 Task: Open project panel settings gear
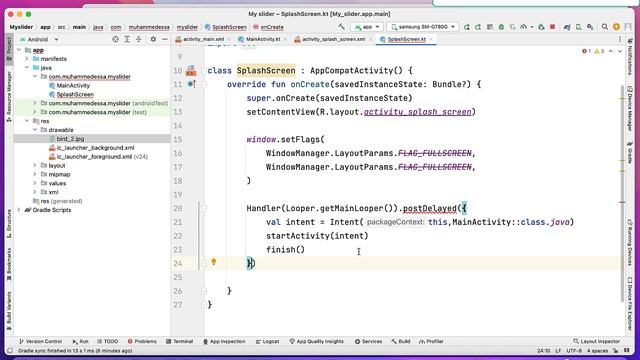click(153, 39)
